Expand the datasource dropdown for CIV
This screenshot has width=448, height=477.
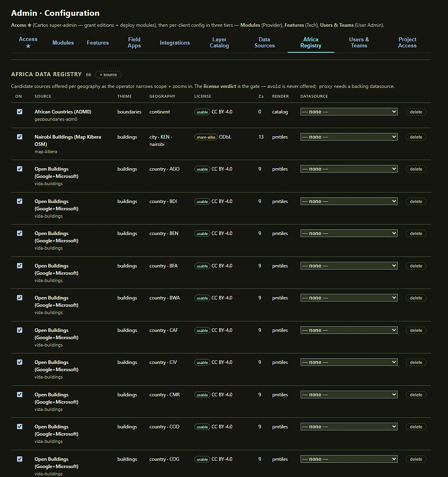click(349, 362)
